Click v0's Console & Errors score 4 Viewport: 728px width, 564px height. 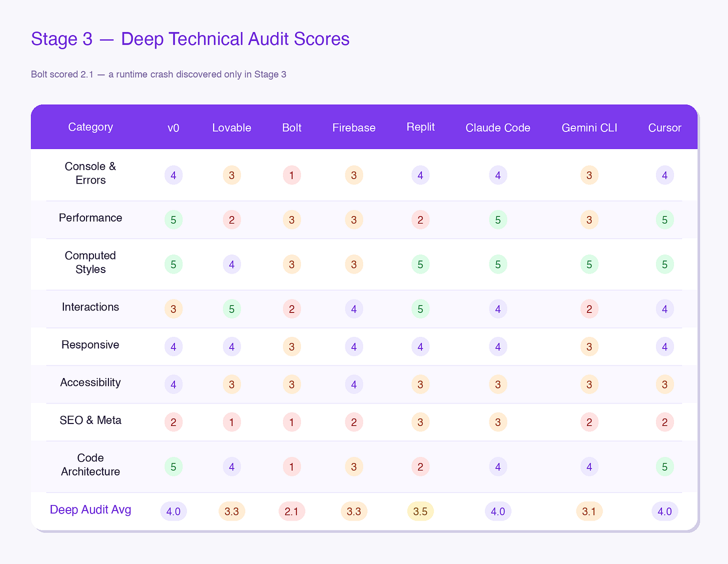pyautogui.click(x=173, y=175)
